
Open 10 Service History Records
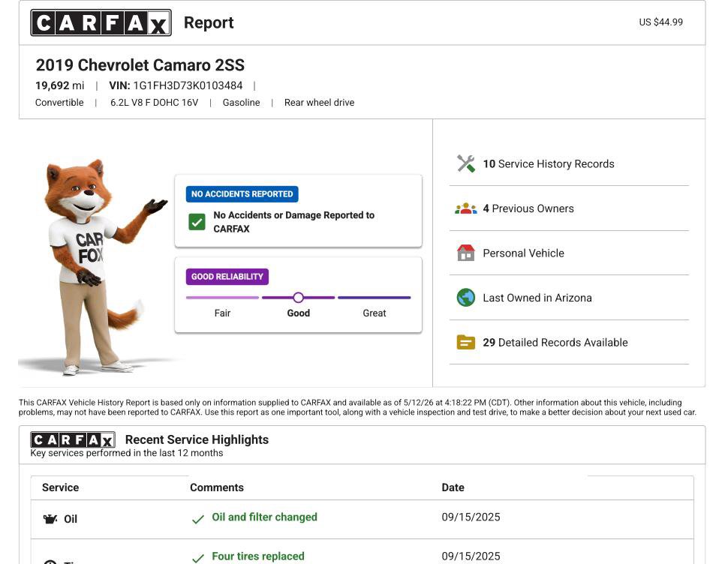(x=549, y=163)
